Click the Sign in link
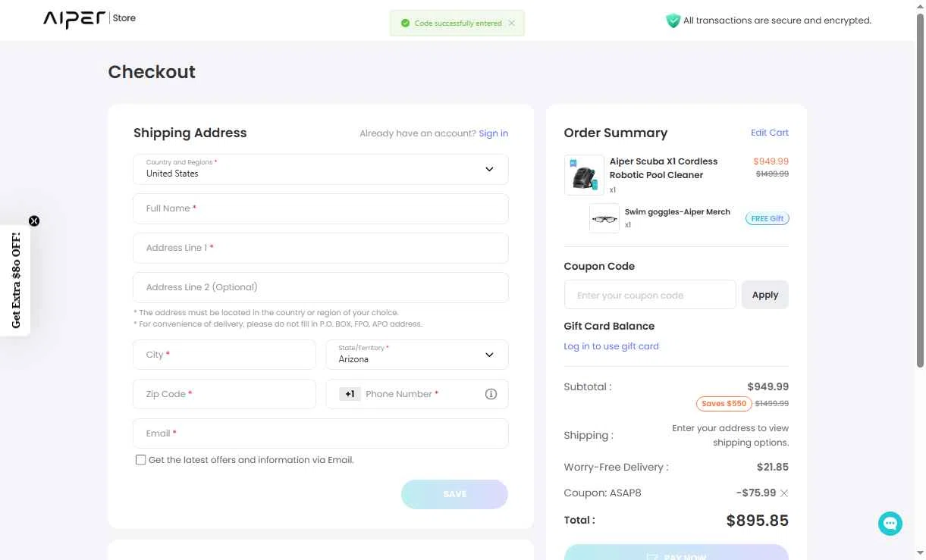This screenshot has width=926, height=560. 494,133
